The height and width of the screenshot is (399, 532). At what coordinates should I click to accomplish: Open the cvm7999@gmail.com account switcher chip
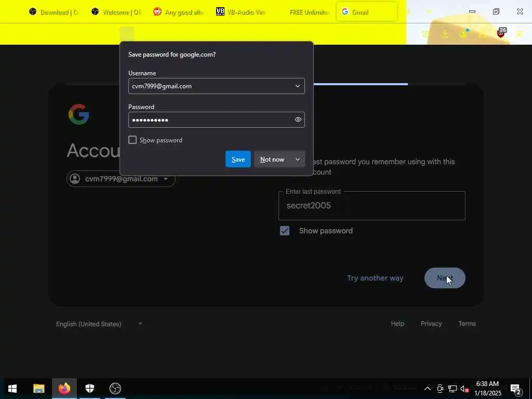point(121,179)
